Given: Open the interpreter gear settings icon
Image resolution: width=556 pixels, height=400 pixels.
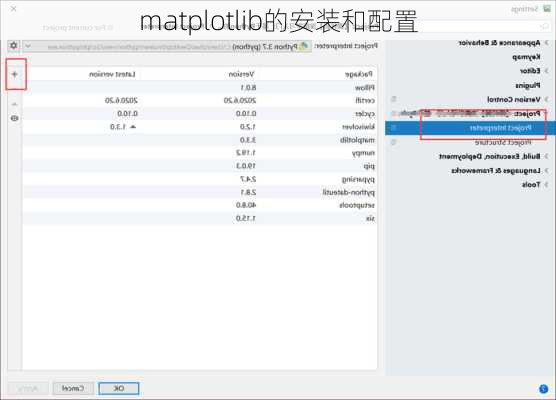Looking at the screenshot, I should pyautogui.click(x=13, y=46).
